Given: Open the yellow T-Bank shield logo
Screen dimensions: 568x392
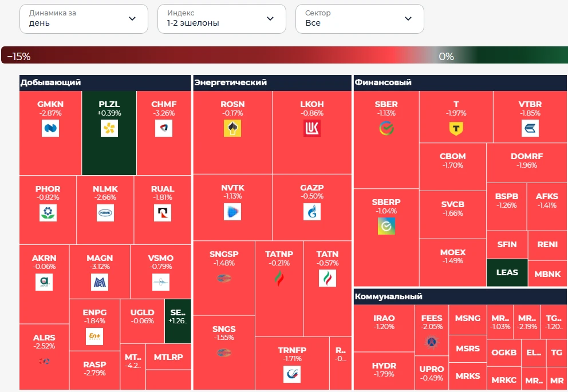Looking at the screenshot, I should [x=456, y=129].
